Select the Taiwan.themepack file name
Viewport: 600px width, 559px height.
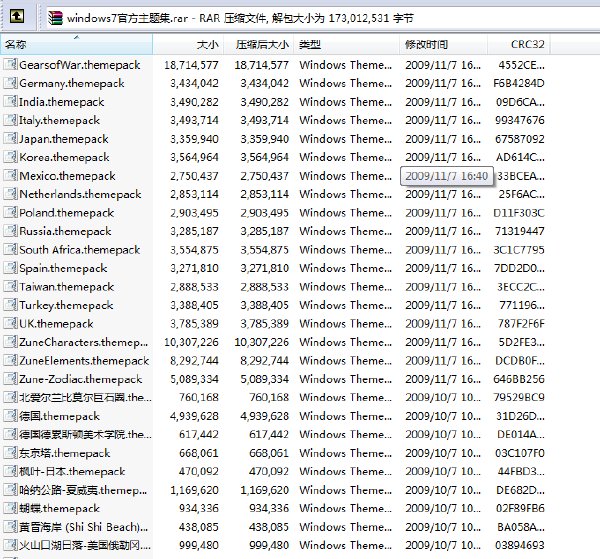click(67, 287)
